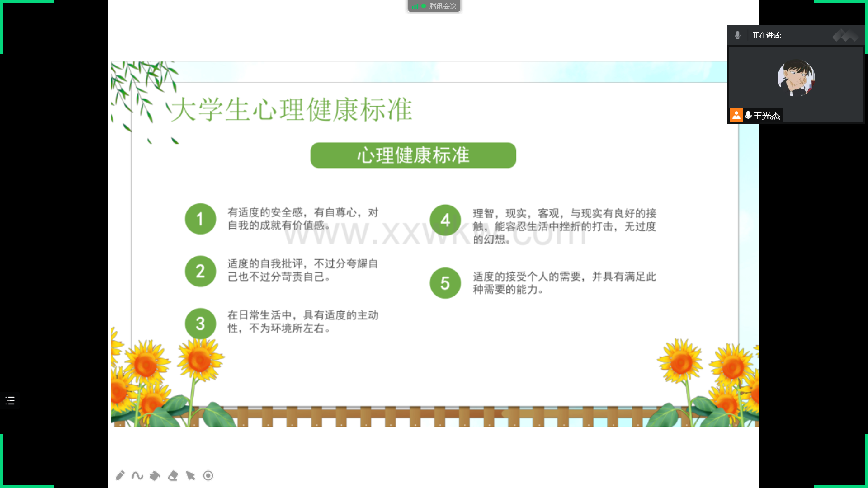Click the overlapping-diamonds logo in speaker panel
This screenshot has height=488, width=868.
click(845, 35)
